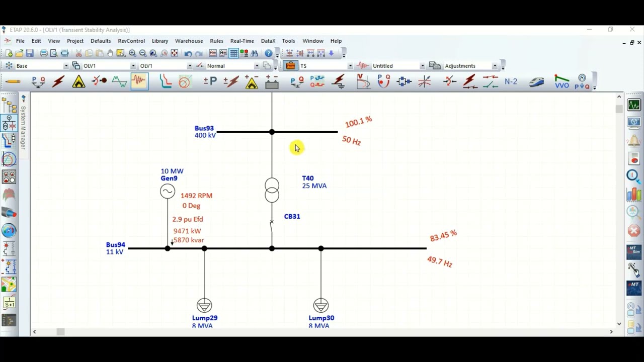Click the Bus94 label
The height and width of the screenshot is (362, 644).
pyautogui.click(x=115, y=245)
